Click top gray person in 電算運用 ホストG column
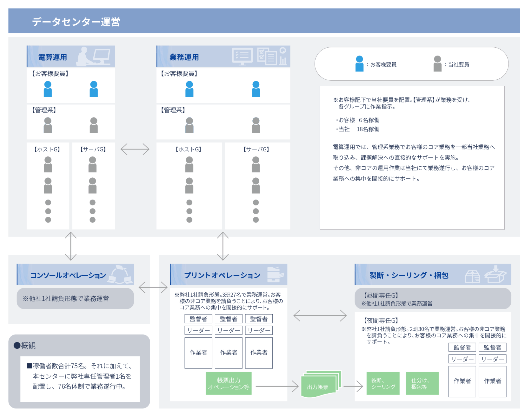Image resolution: width=532 pixels, height=418 pixels. click(x=48, y=164)
